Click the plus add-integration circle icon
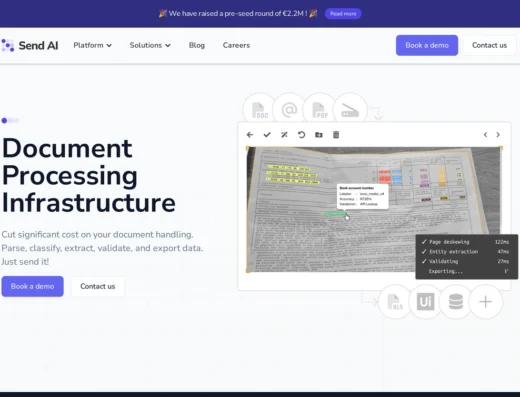Viewport: 520px width, 397px height. pyautogui.click(x=485, y=302)
